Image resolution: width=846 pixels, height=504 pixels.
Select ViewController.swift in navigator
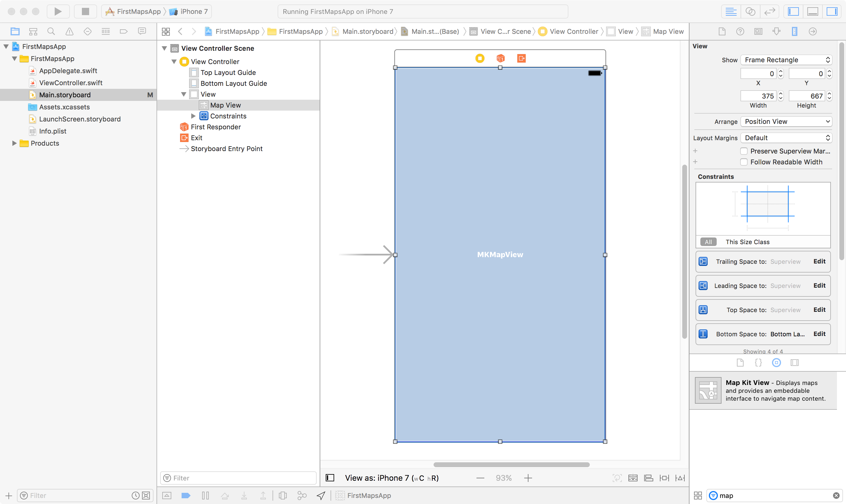coord(71,83)
